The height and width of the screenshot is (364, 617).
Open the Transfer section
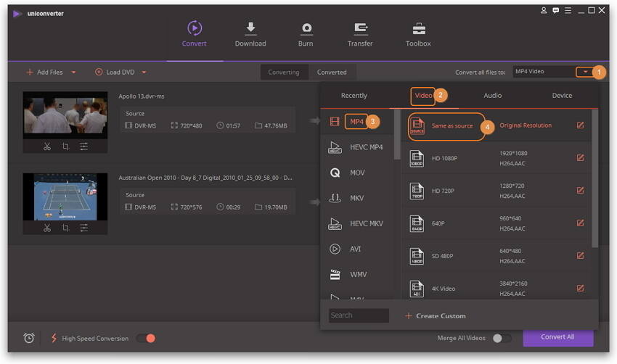(x=360, y=34)
